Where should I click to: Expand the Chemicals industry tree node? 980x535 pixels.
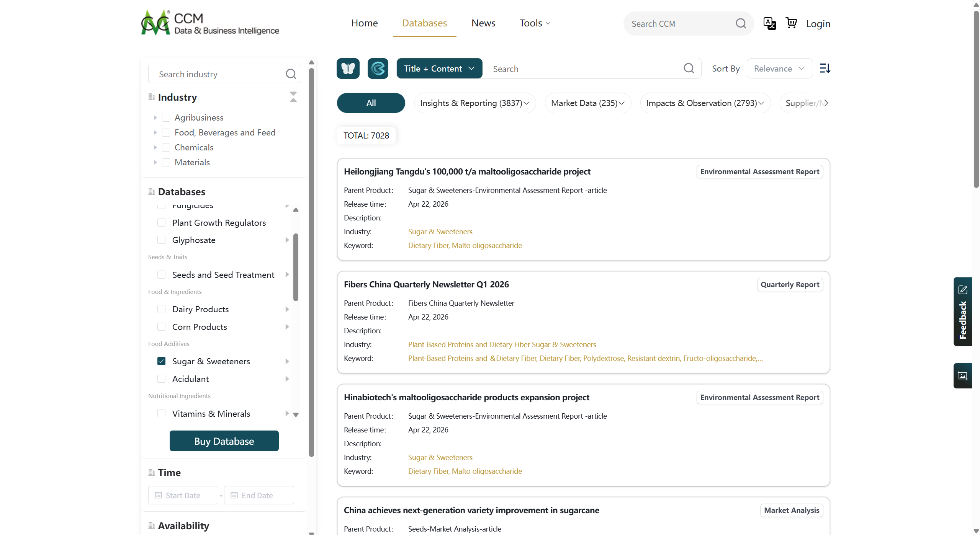pos(155,147)
